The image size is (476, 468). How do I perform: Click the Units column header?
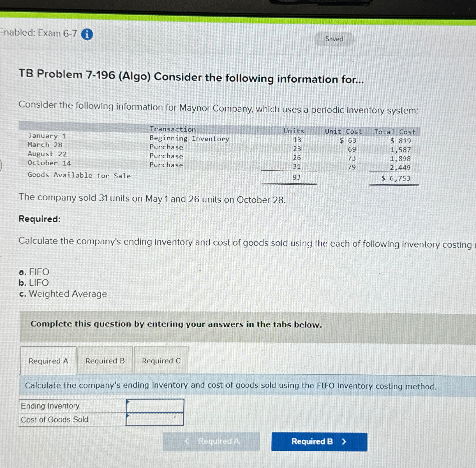pyautogui.click(x=294, y=131)
